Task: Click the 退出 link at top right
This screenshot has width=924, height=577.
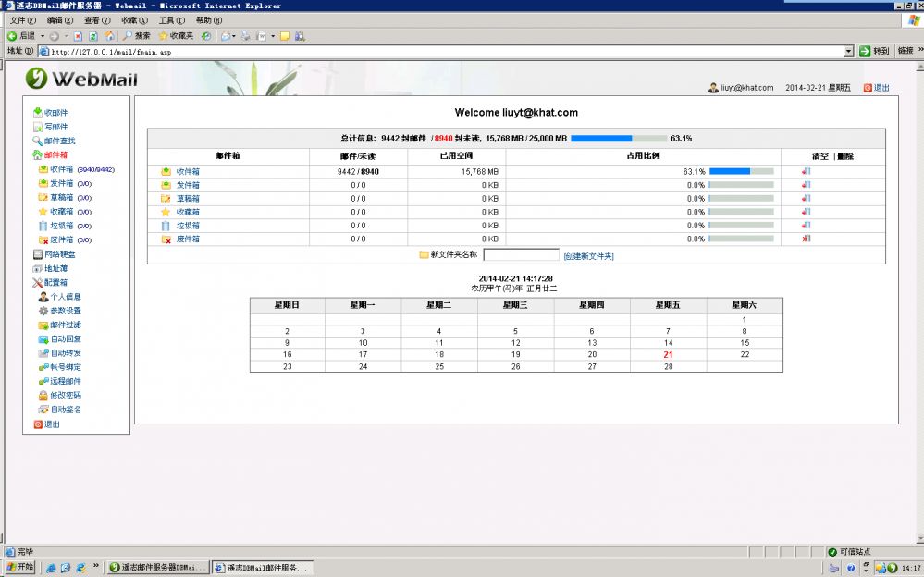Action: pos(881,88)
